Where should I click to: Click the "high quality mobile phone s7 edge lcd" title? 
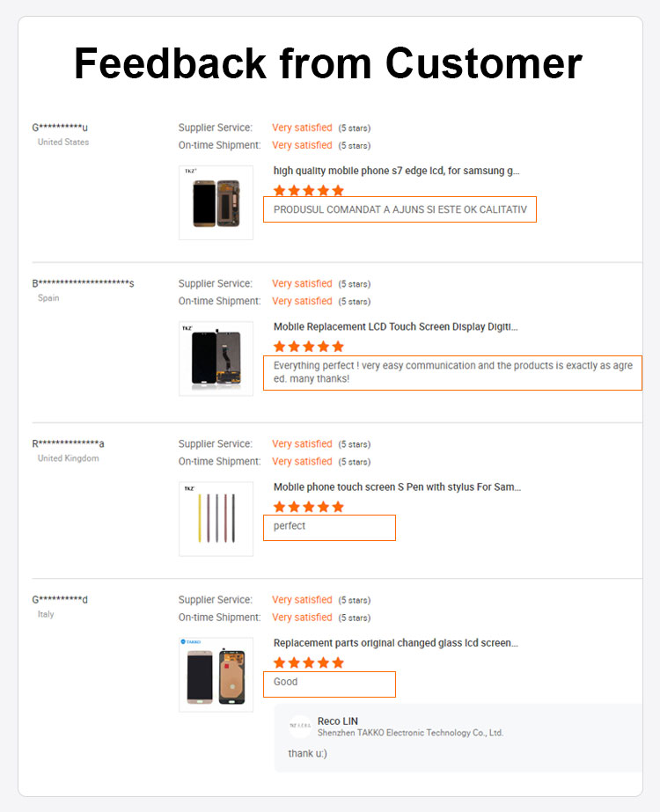(x=396, y=171)
